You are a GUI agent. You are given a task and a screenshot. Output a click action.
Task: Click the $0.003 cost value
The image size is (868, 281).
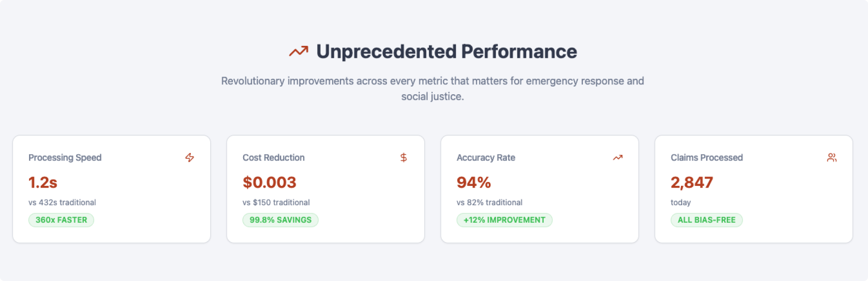coord(269,182)
